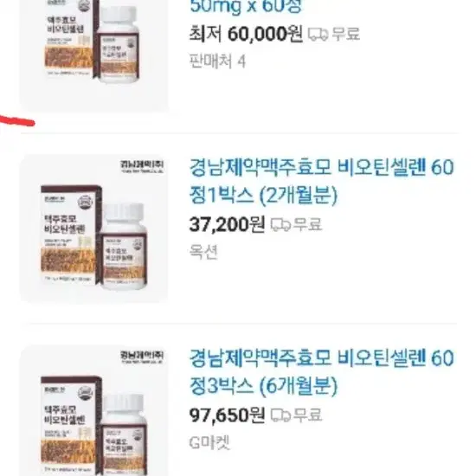Click the 97,650원 price
Screen dimensions: 476x476
coord(227,415)
